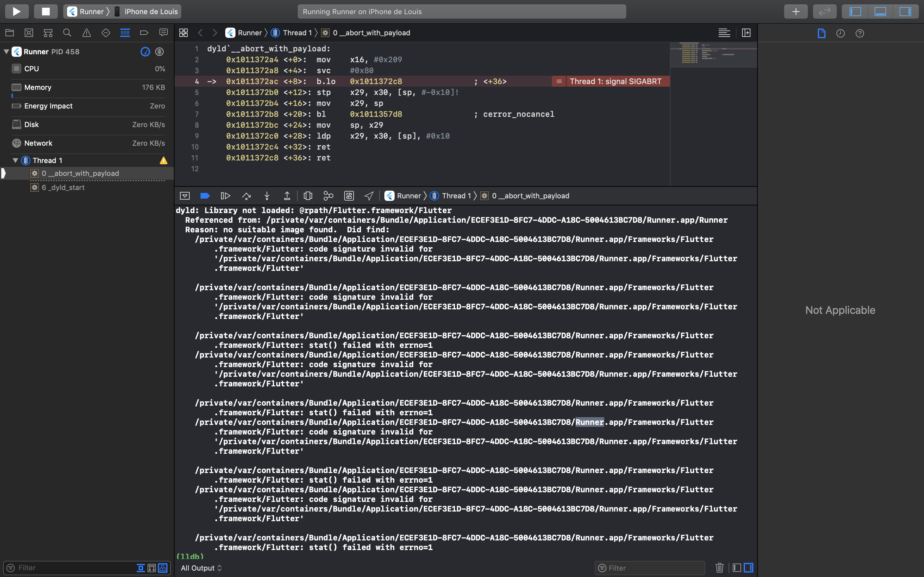Show only crashed threads filter
Viewport: 924px width, 577px height.
(141, 568)
